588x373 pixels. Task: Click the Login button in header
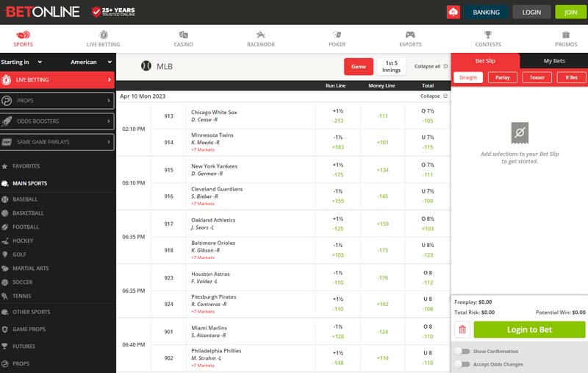tap(531, 12)
